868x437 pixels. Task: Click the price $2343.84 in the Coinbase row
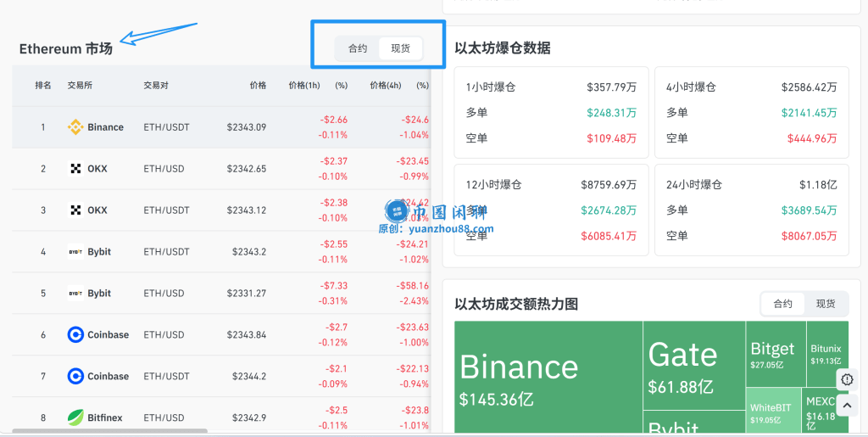[247, 334]
